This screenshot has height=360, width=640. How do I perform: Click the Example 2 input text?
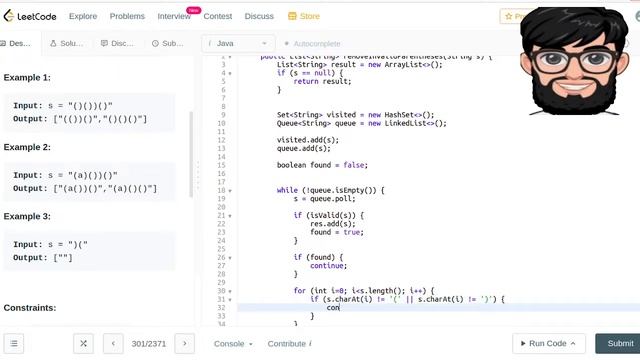(65, 176)
